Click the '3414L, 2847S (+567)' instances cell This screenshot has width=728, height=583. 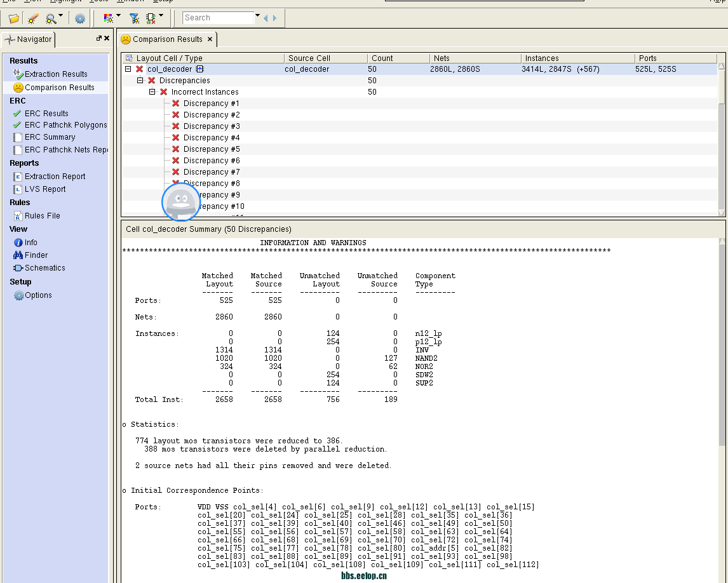pyautogui.click(x=560, y=69)
